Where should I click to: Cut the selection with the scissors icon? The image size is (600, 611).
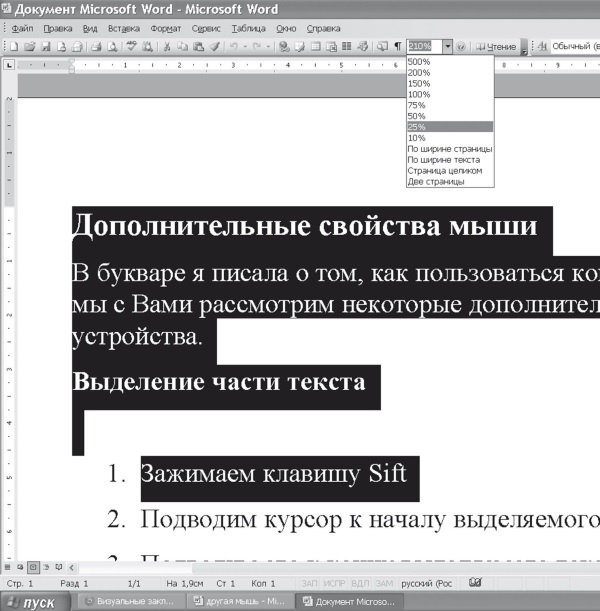pyautogui.click(x=167, y=47)
